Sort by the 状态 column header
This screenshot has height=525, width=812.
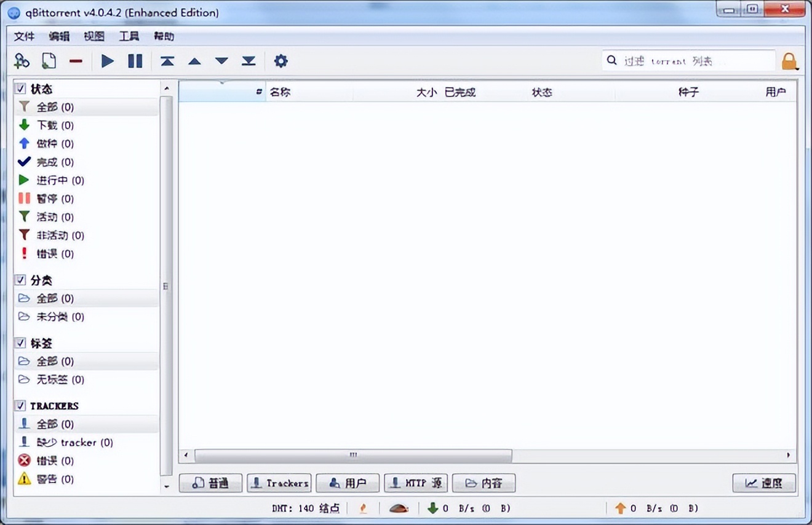click(x=571, y=92)
